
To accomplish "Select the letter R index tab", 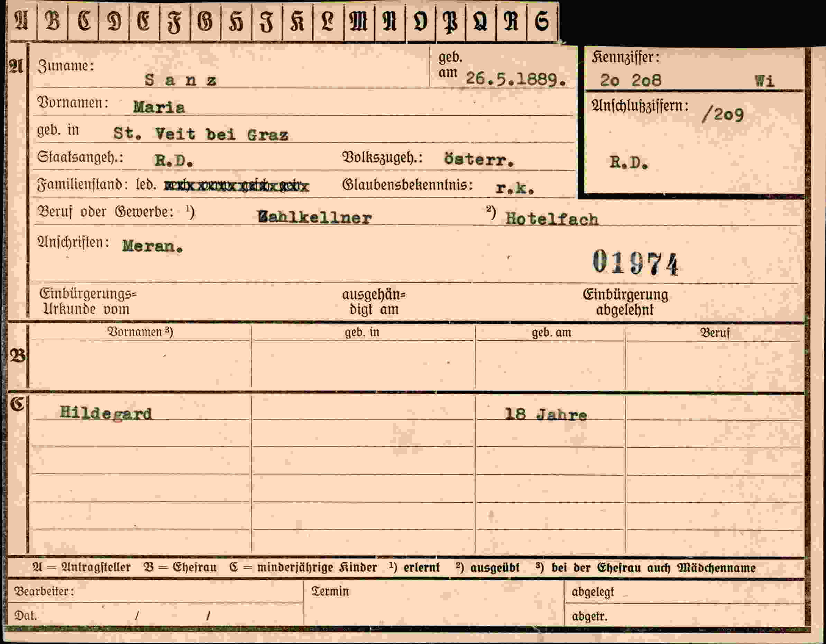I will click(x=511, y=21).
